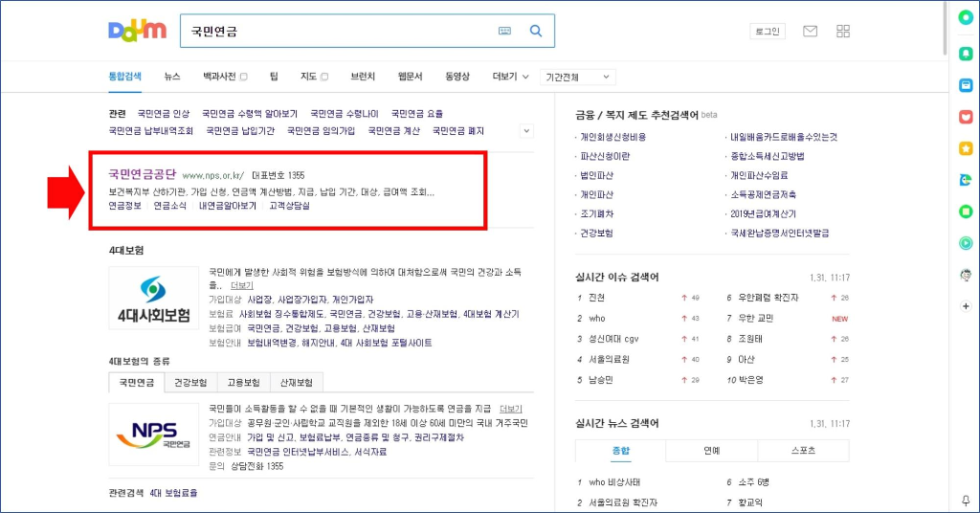Click trending keyword 우한폐렴 확진자
980x513 pixels.
coord(768,298)
